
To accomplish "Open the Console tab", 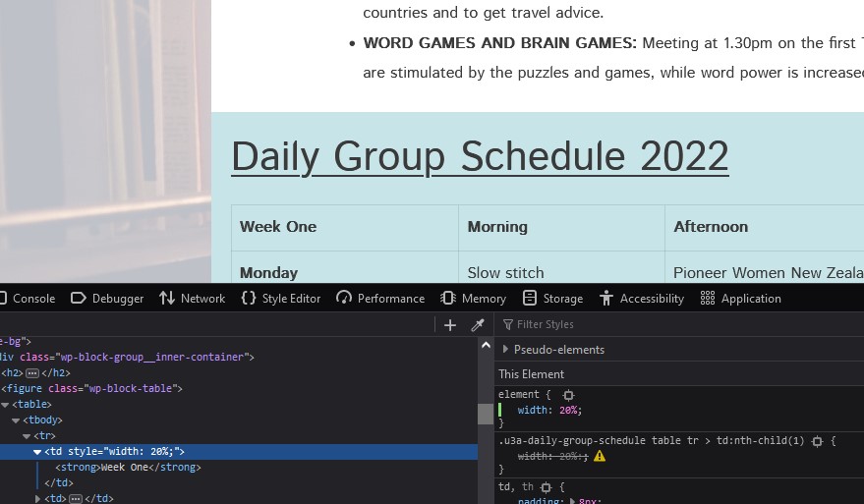I will pyautogui.click(x=27, y=299).
